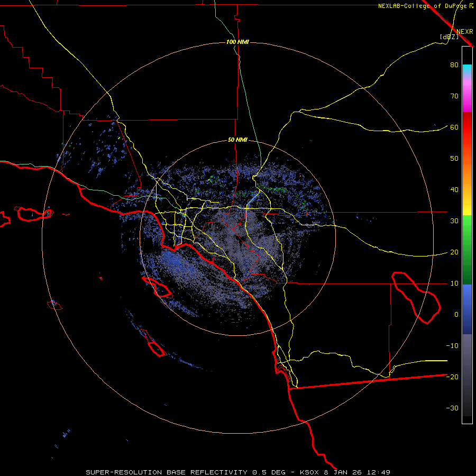Click the 70 value on the dBZ scale
The image size is (476, 476).
pyautogui.click(x=454, y=96)
